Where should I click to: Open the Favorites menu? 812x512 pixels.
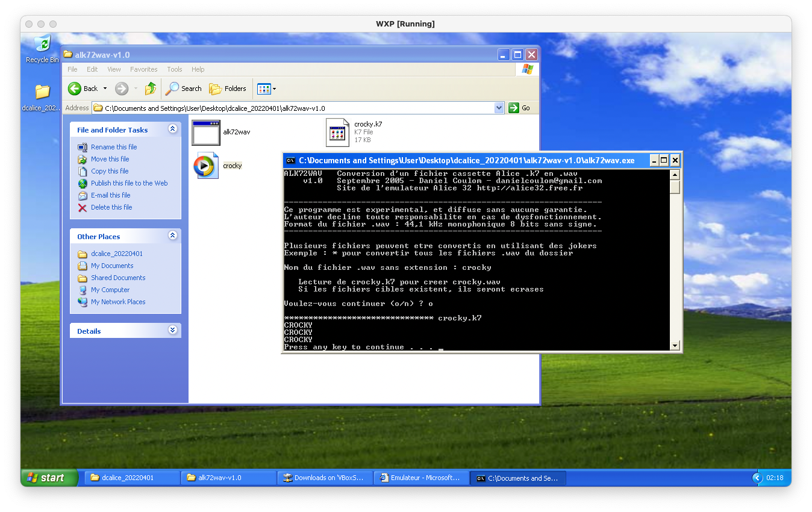144,69
